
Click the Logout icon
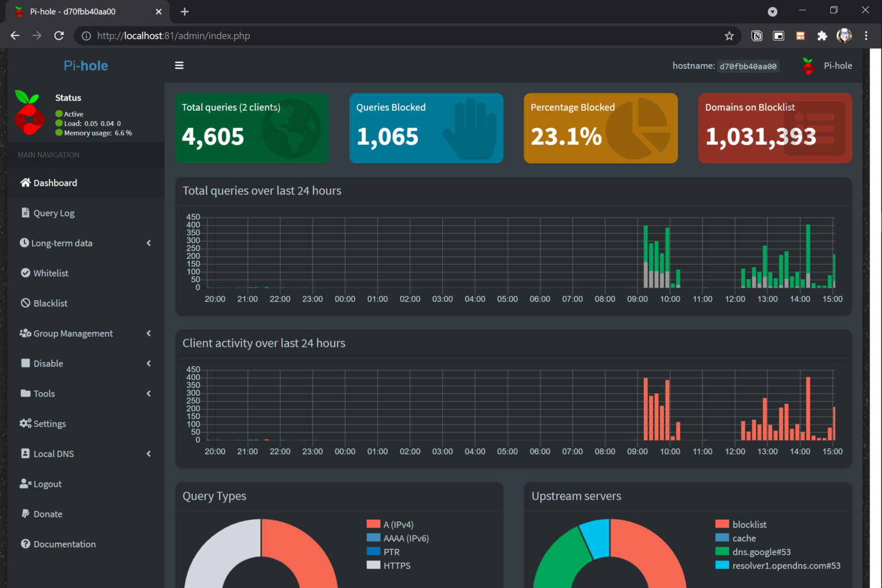tap(25, 483)
